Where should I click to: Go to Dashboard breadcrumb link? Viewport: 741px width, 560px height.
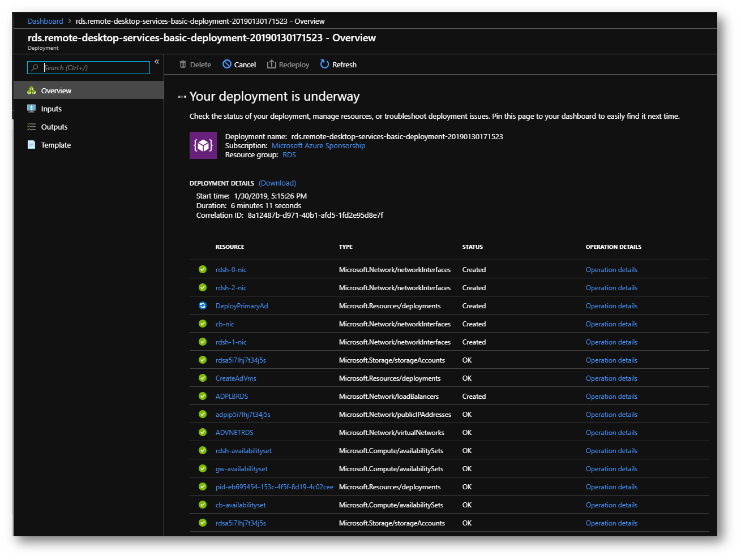(x=45, y=21)
